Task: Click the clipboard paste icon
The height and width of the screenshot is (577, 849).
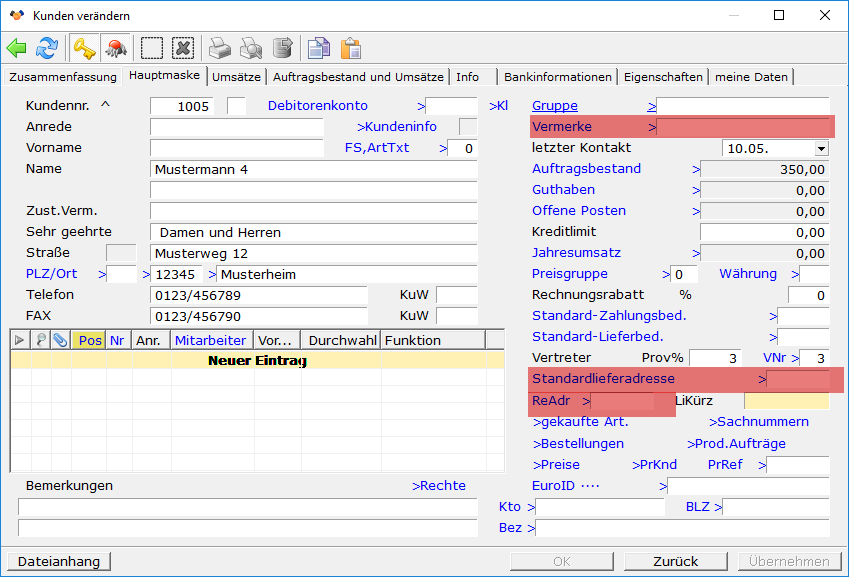Action: [350, 48]
